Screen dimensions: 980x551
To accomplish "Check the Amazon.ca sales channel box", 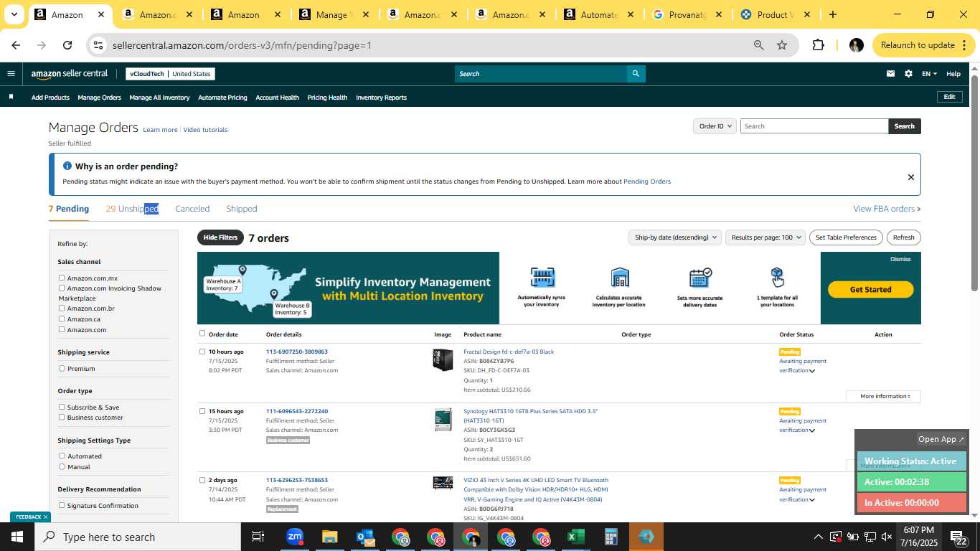I will (x=62, y=319).
